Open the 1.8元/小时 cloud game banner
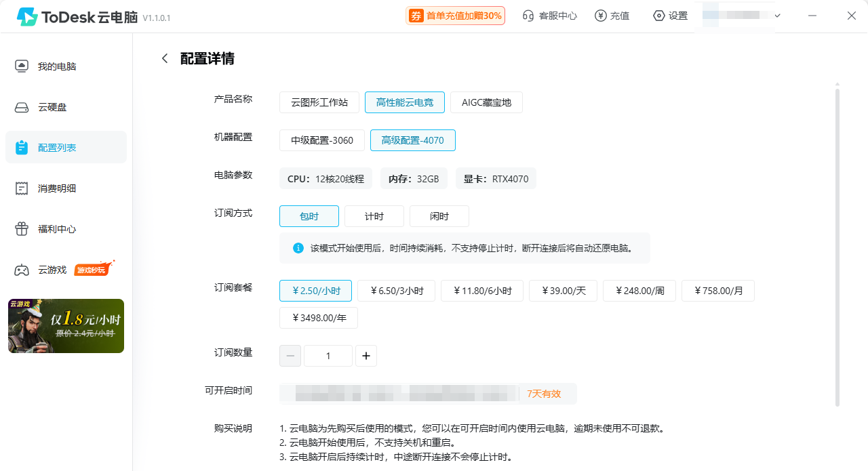Image resolution: width=868 pixels, height=471 pixels. tap(66, 326)
